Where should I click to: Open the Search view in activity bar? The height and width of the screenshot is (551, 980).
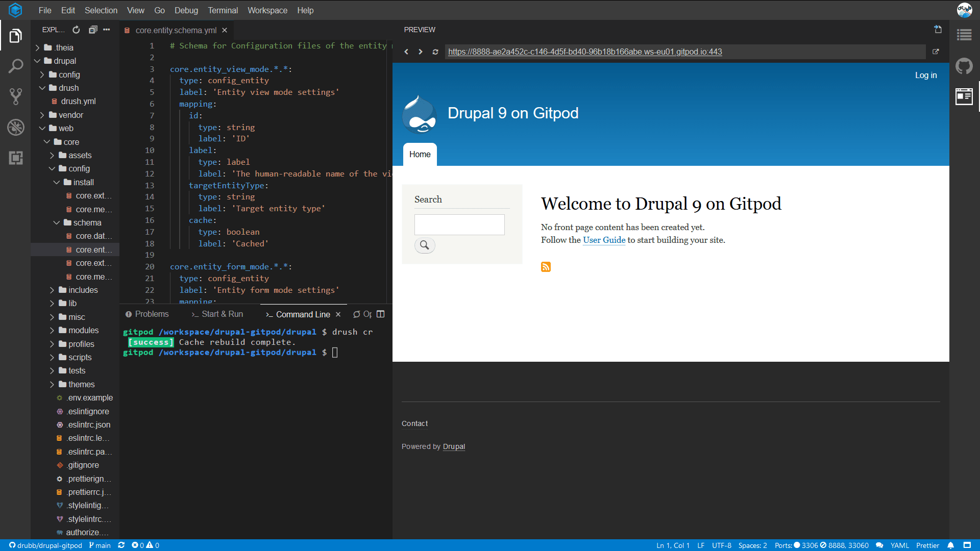[x=15, y=66]
